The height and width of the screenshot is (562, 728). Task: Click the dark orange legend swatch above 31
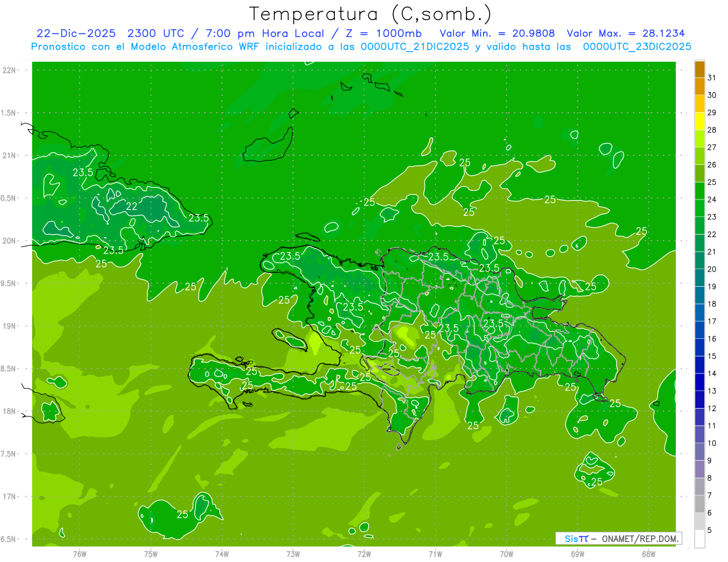(x=699, y=69)
